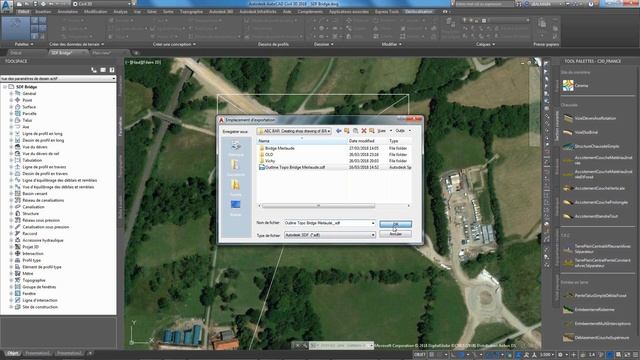Click the search the web icon in the export dialog
This screenshot has height=360, width=640.
pos(355,131)
